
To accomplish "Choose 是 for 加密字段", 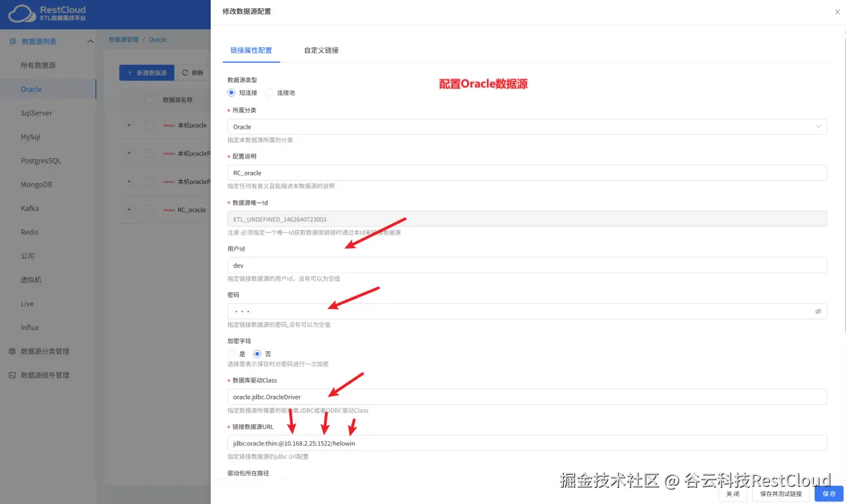I will pyautogui.click(x=232, y=354).
